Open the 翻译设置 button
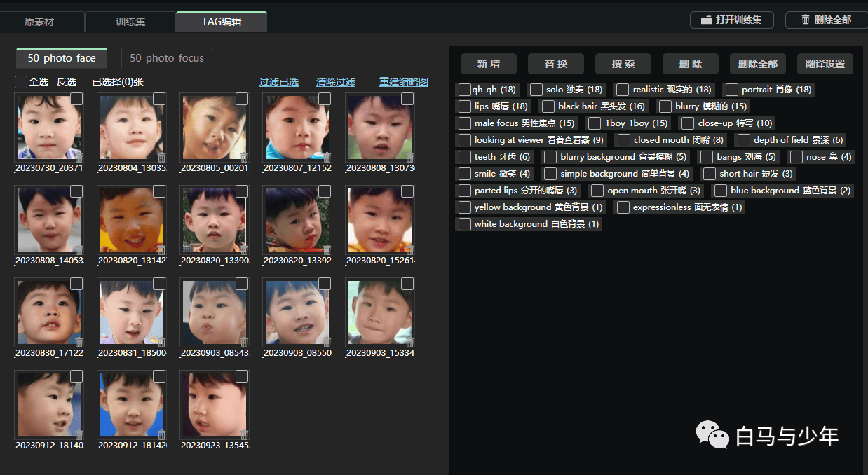 [825, 64]
